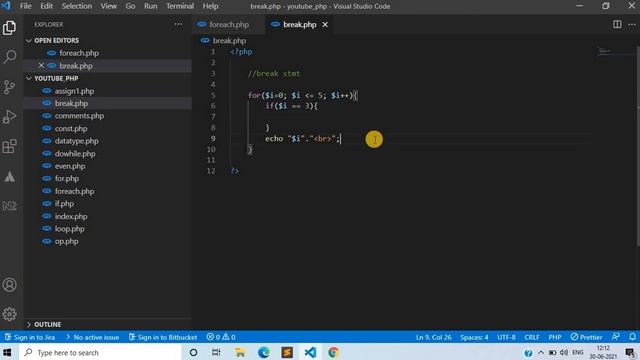Open datatype.php in explorer
This screenshot has width=640, height=360.
108,141
